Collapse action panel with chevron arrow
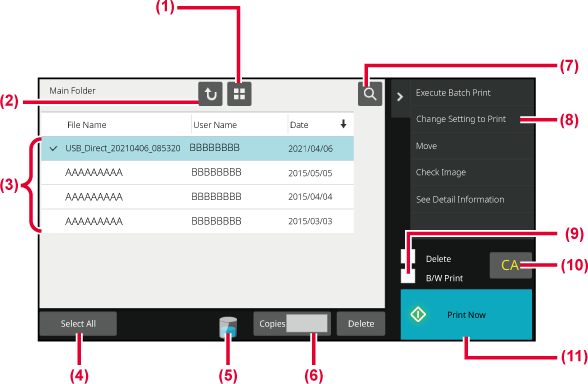This screenshot has width=588, height=384. (x=400, y=97)
